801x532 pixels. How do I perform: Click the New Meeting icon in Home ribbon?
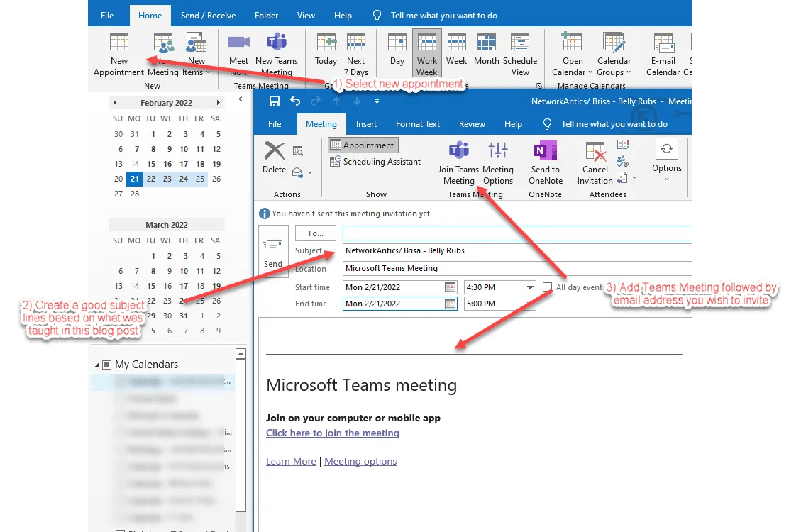163,43
